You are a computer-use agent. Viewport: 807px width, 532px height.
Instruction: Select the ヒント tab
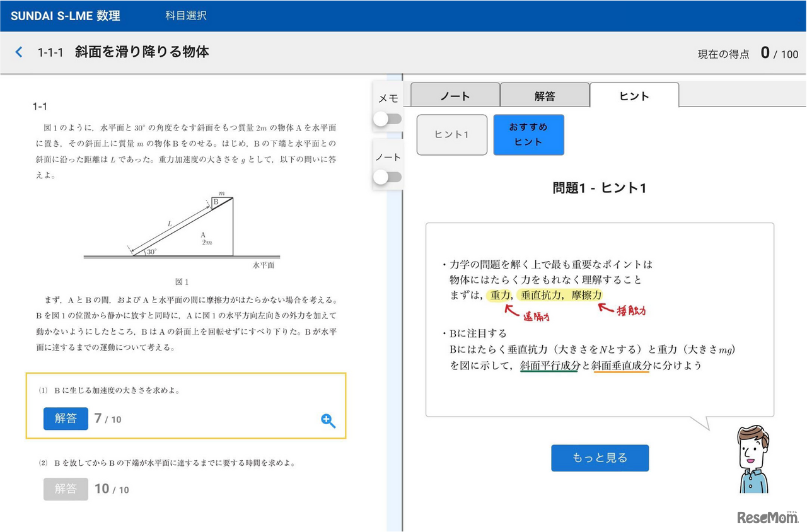point(634,96)
